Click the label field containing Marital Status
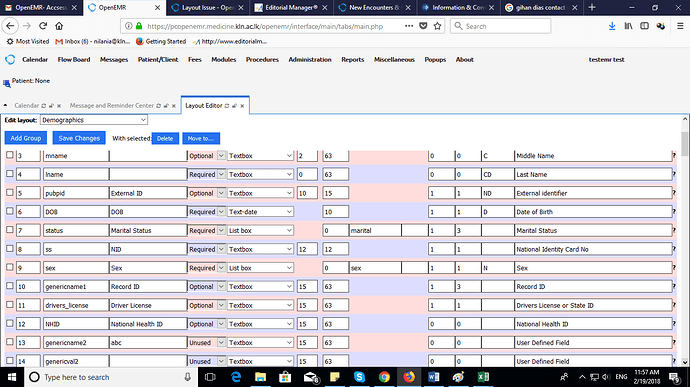Viewport: 690px width, 387px height. [148, 230]
